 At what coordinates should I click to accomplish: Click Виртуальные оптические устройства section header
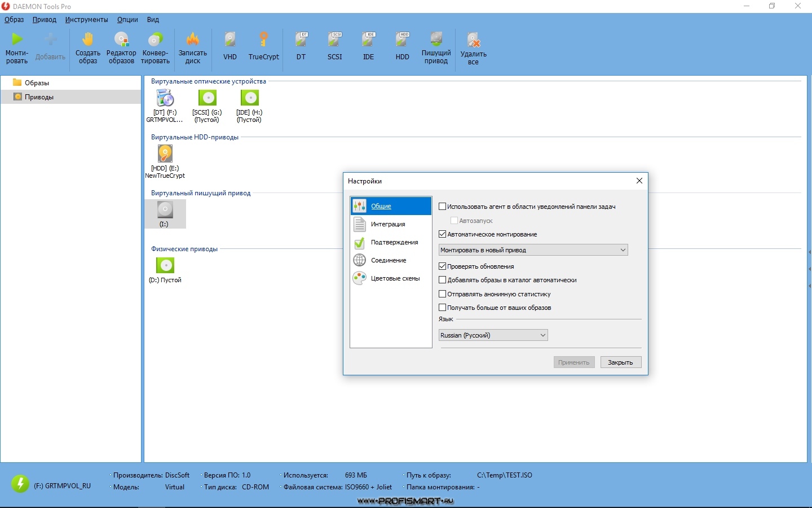[x=208, y=81]
